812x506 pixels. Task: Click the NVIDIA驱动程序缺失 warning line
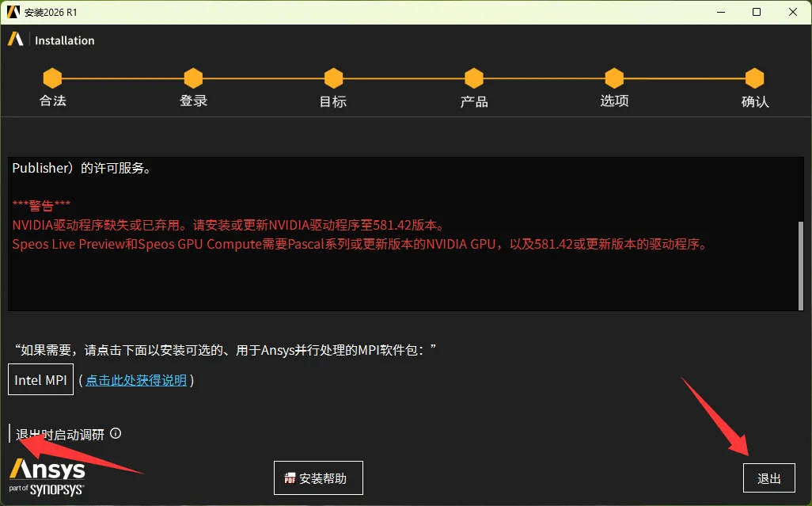click(x=229, y=225)
